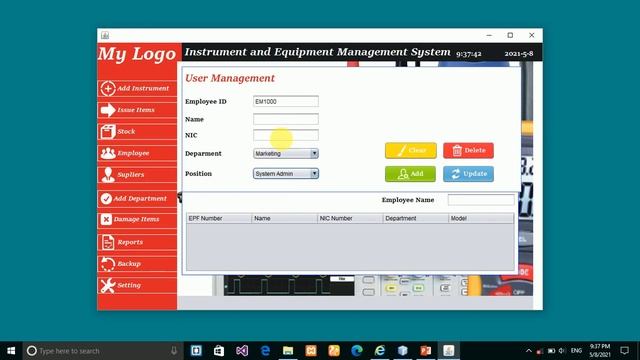
Task: Select Add Department in the sidebar
Action: [x=137, y=198]
